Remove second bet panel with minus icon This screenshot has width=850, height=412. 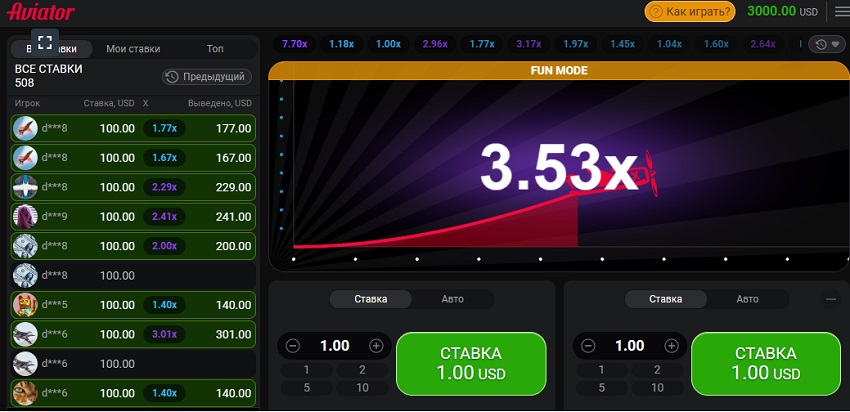(830, 299)
